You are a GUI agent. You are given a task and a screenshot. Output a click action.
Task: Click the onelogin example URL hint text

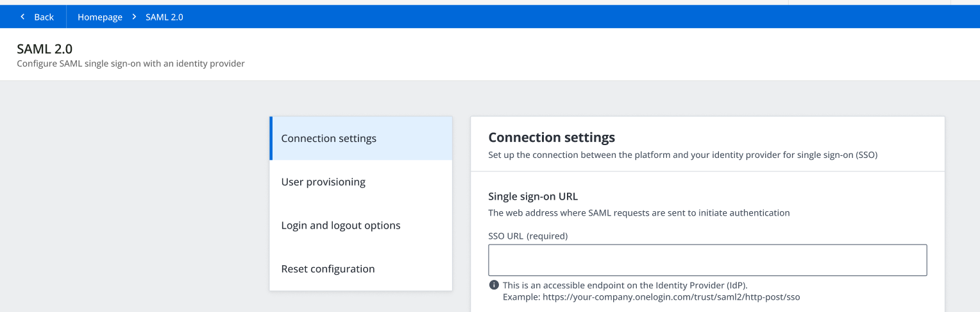coord(651,297)
